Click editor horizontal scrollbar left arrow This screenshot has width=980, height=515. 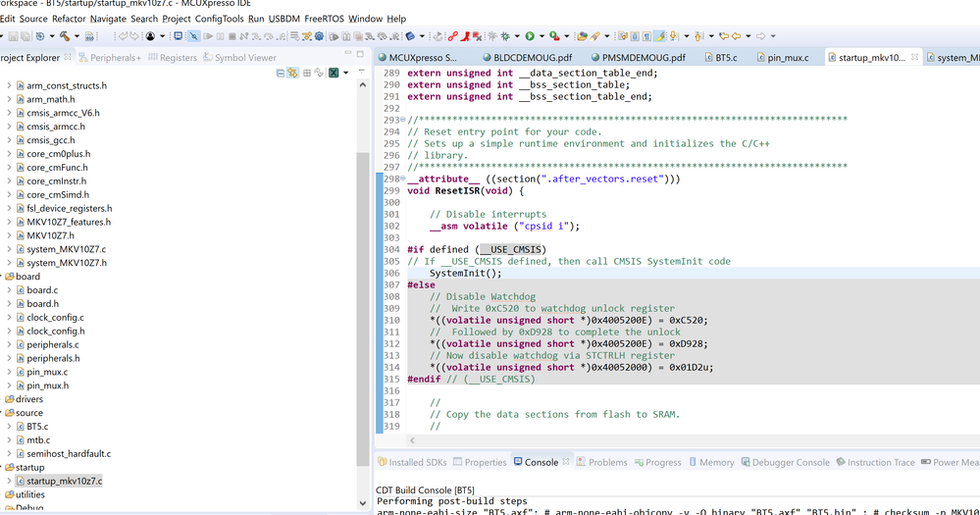[x=412, y=440]
